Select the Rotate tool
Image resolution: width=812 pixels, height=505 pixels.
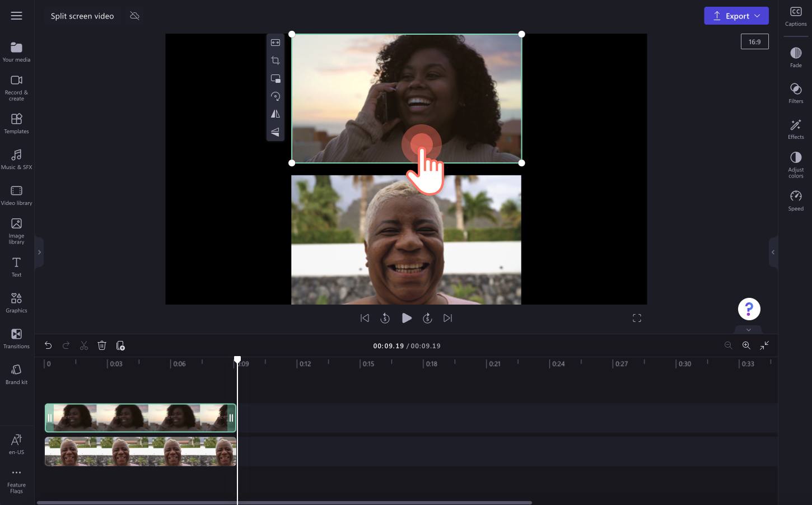click(x=275, y=96)
